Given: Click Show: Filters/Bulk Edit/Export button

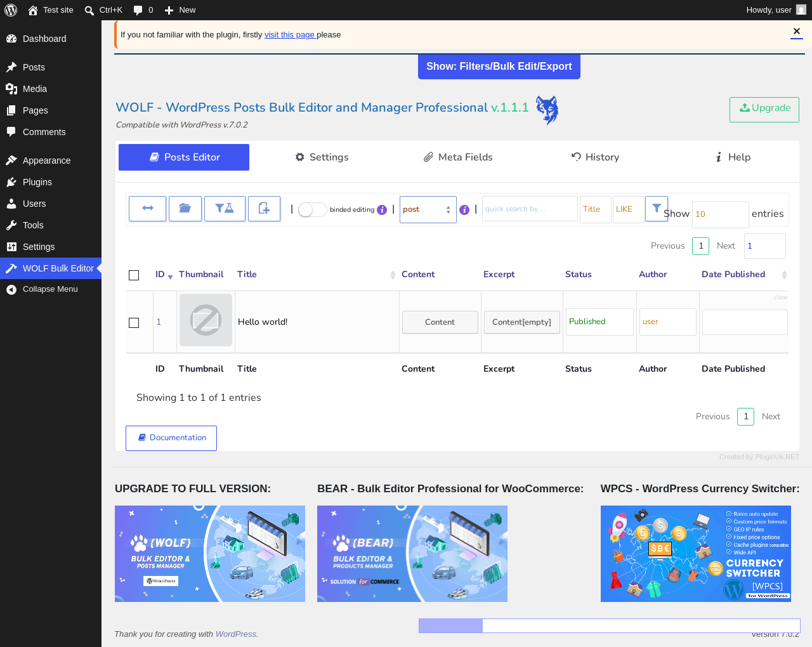Looking at the screenshot, I should (499, 67).
